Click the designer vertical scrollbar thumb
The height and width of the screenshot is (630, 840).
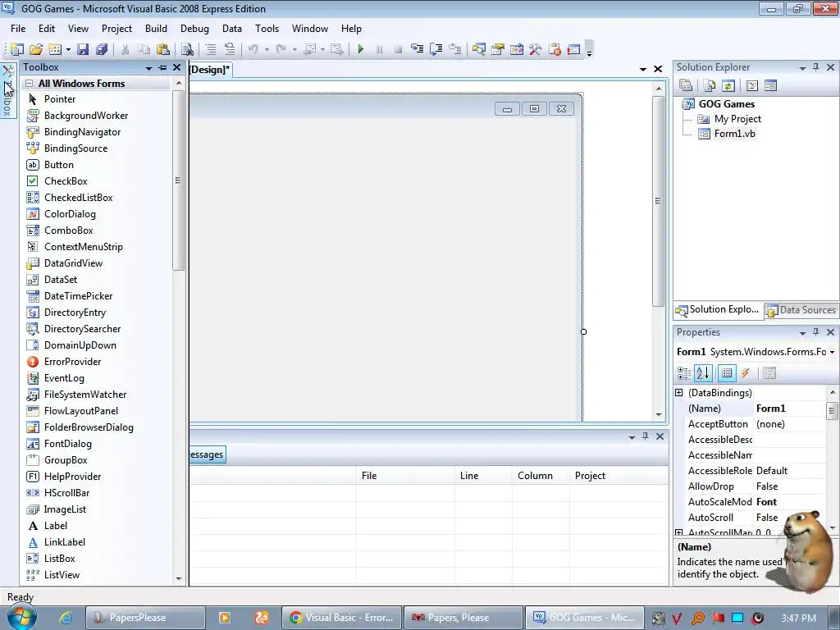pos(658,201)
